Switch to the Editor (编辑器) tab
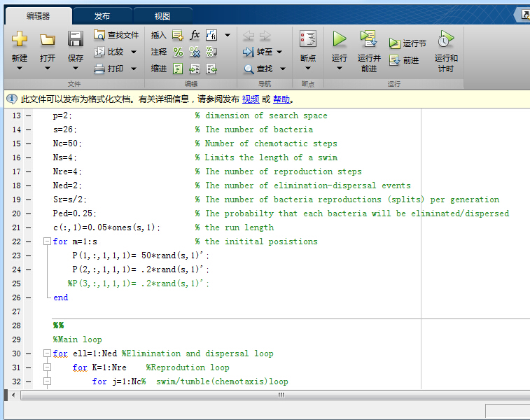The image size is (530, 420). (39, 16)
